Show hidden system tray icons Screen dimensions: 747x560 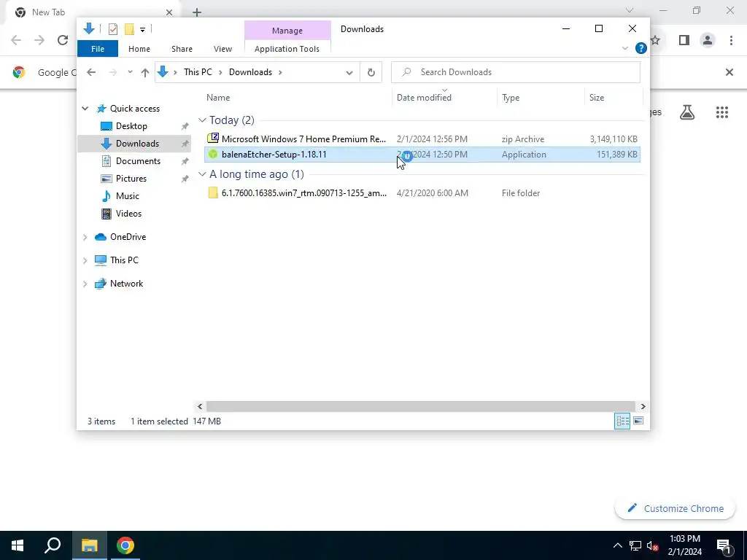click(x=617, y=545)
